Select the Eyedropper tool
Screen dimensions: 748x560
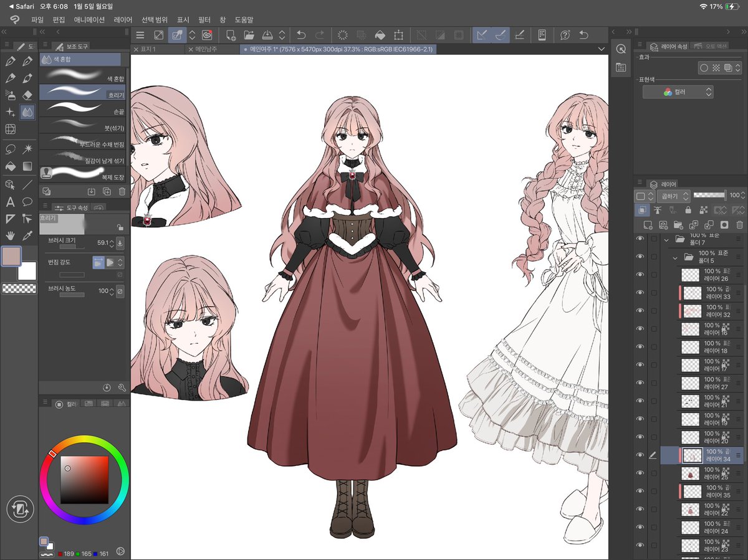[x=27, y=236]
